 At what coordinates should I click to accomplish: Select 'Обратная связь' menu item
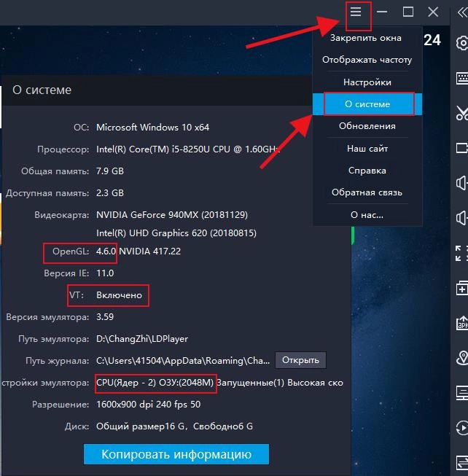[x=367, y=192]
